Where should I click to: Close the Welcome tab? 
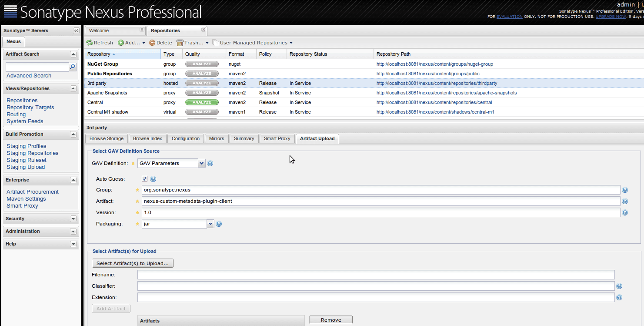[142, 30]
